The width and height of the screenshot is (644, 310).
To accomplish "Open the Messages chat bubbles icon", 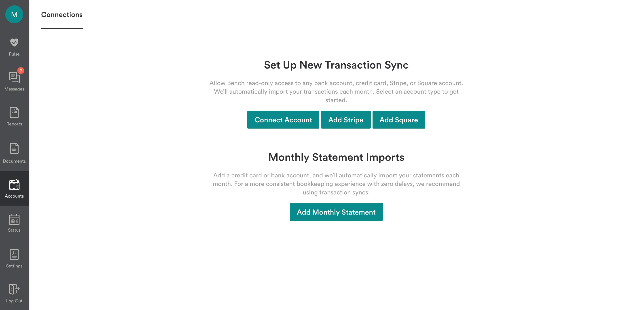I will (x=14, y=77).
